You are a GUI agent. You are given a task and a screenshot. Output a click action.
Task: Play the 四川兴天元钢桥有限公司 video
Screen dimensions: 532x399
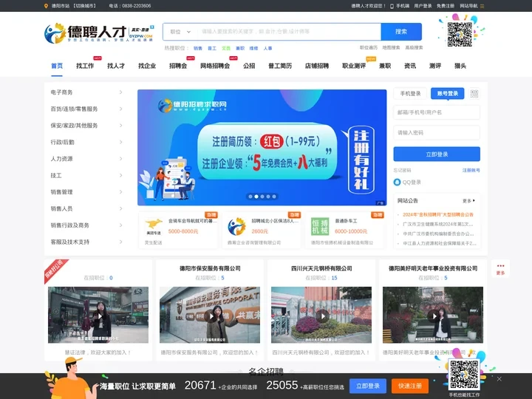click(x=322, y=316)
